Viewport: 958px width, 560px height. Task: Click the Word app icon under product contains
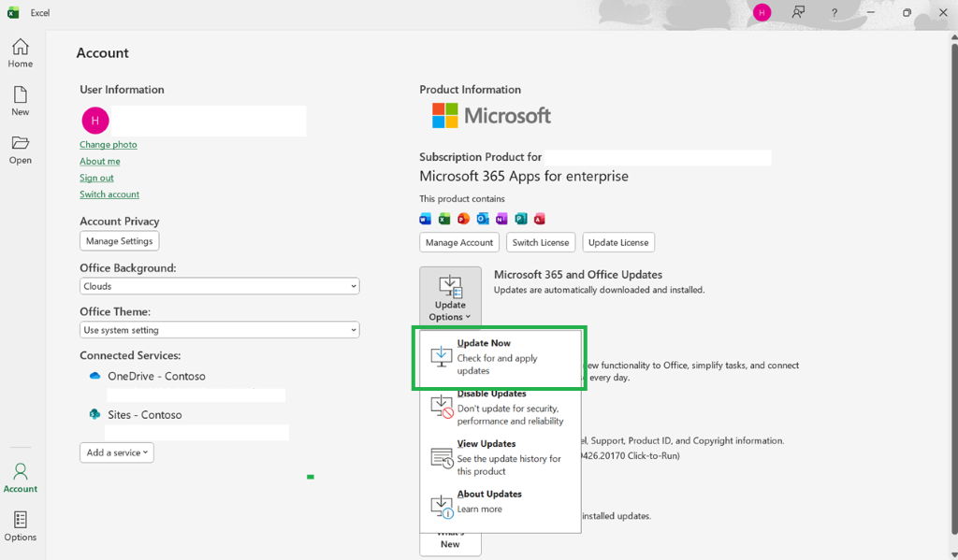[426, 219]
